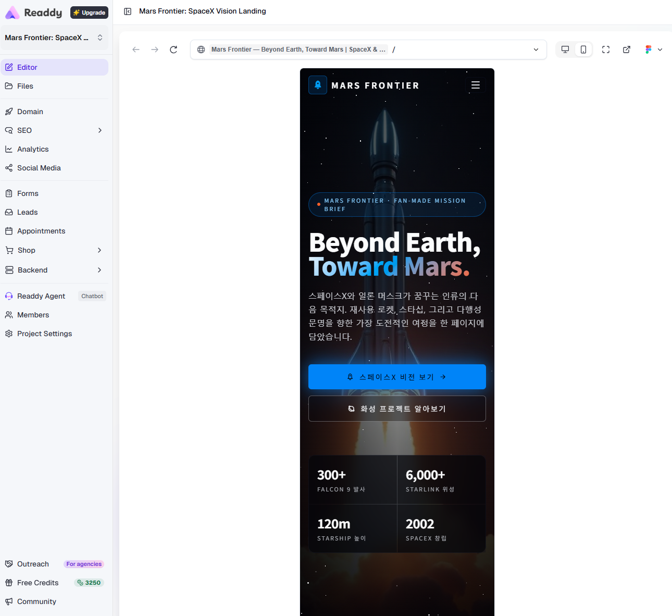Screen dimensions: 672x616
Task: Click the Mars Frontier: SpaceX Vision Landing title
Action: click(x=203, y=11)
